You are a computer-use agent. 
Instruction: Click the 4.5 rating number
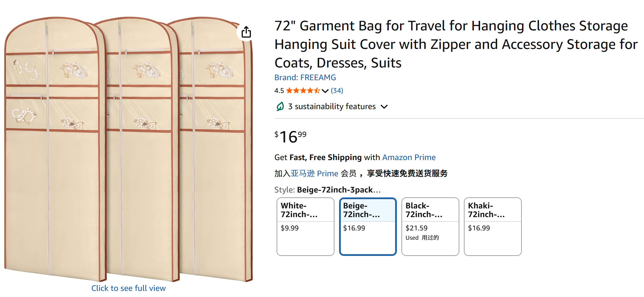click(x=279, y=91)
